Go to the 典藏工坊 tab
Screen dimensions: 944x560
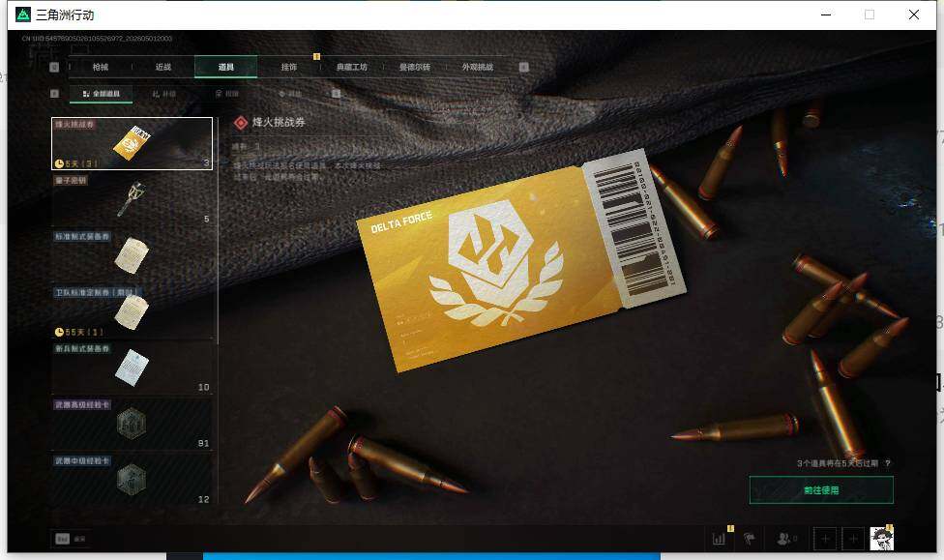352,67
